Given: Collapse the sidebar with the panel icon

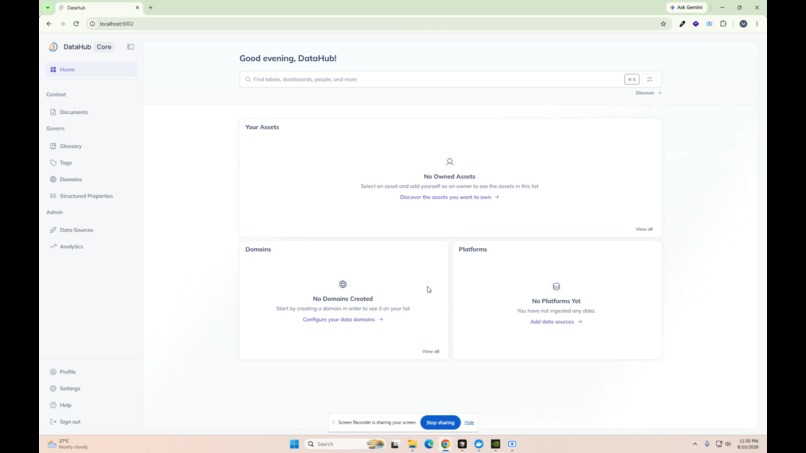Looking at the screenshot, I should click(131, 47).
